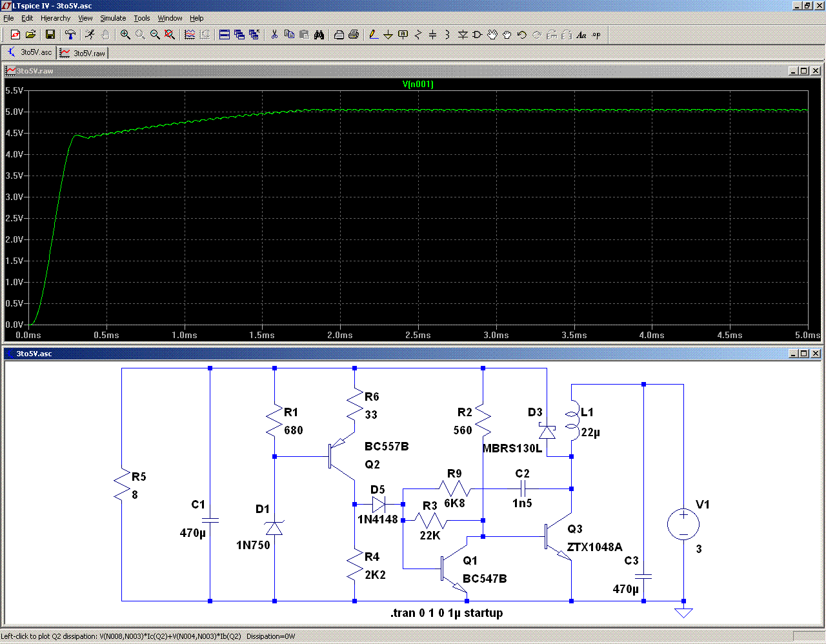Select the Diode placement tool
The width and height of the screenshot is (826, 644).
[463, 35]
